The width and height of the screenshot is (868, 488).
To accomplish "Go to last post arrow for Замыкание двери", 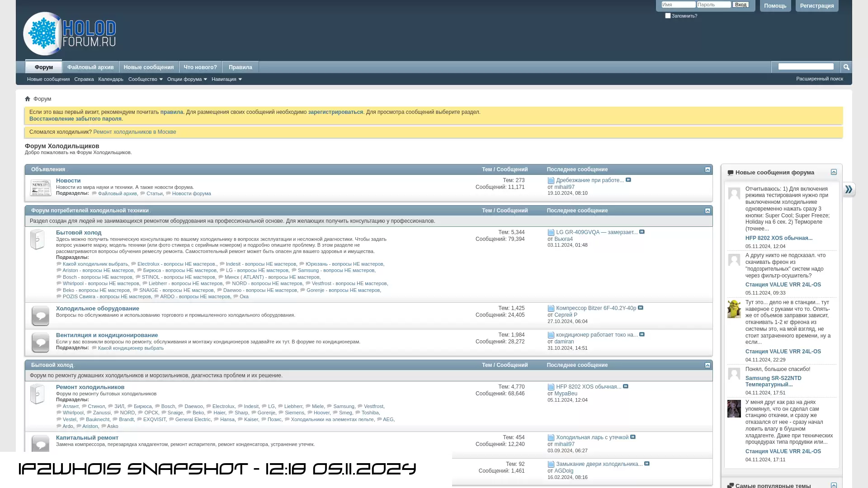I will click(x=647, y=464).
